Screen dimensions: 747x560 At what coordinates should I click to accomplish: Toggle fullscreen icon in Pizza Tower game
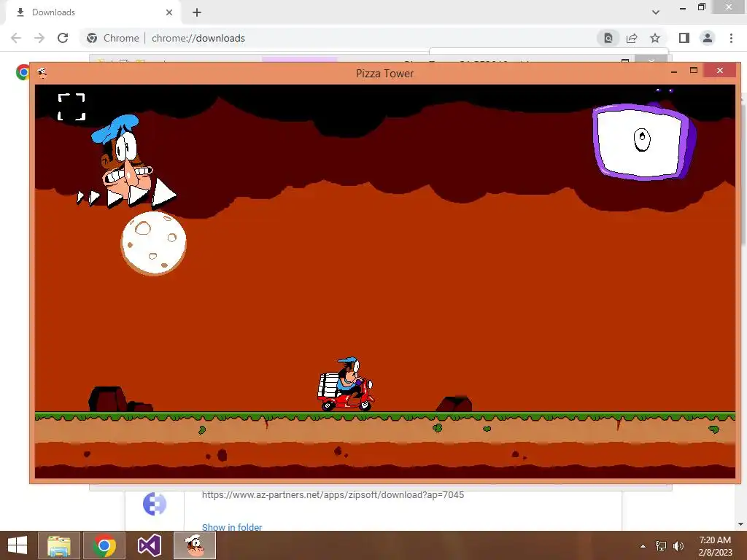point(71,106)
